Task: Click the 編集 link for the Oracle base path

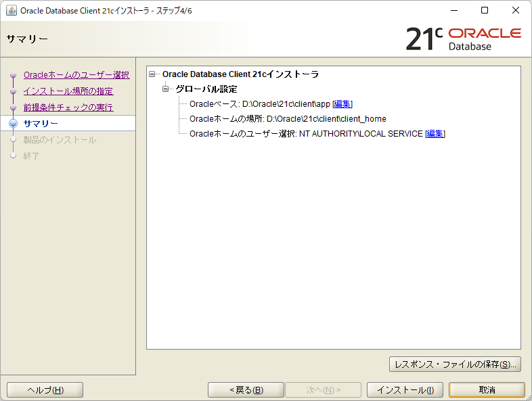Action: pos(342,104)
